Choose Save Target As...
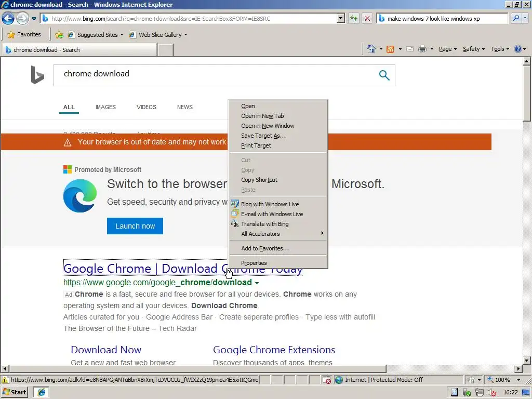The image size is (532, 399). [x=278, y=136]
